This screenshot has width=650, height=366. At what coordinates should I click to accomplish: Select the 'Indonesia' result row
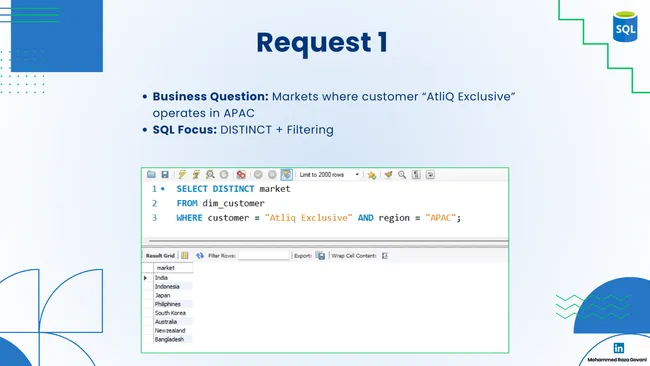pos(173,286)
